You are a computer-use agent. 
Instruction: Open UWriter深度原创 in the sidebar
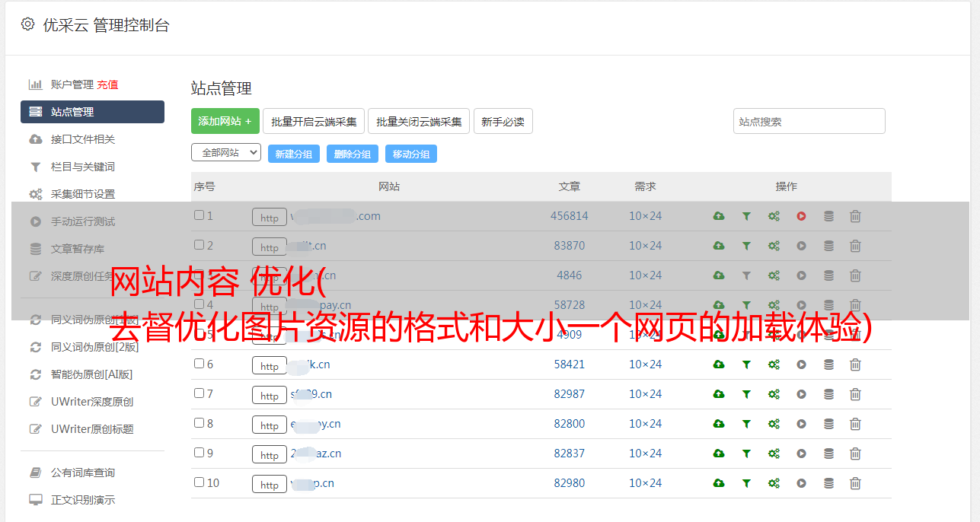click(92, 402)
